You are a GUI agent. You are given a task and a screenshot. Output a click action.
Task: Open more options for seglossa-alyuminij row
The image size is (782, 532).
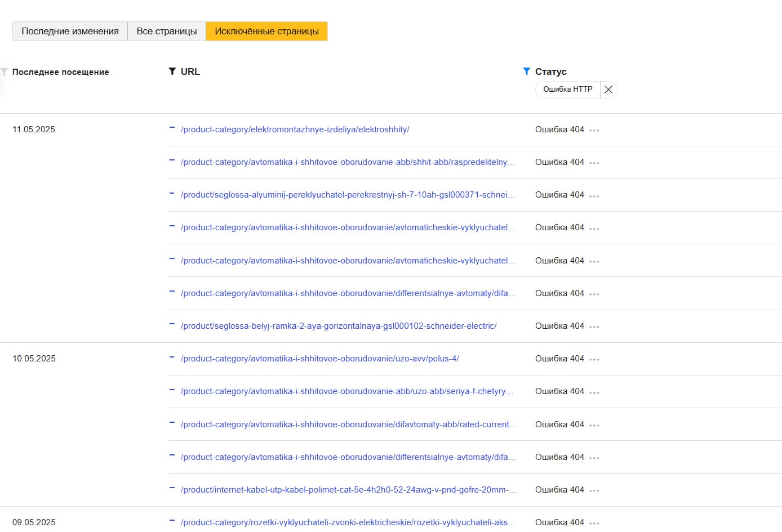pos(594,195)
